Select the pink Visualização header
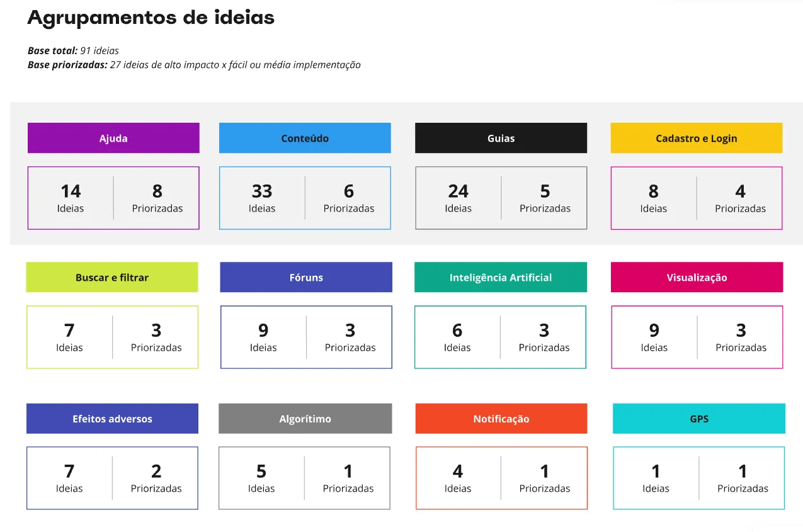The image size is (803, 532). click(x=697, y=277)
